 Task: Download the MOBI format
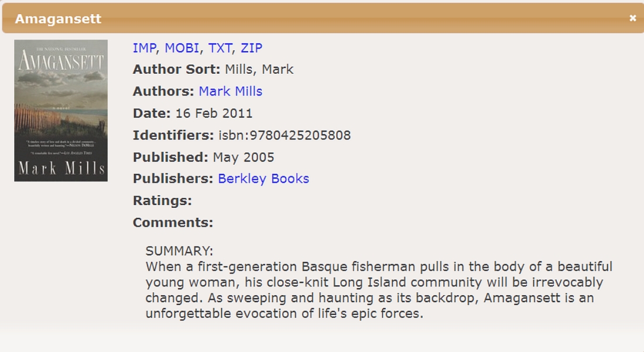tap(182, 48)
